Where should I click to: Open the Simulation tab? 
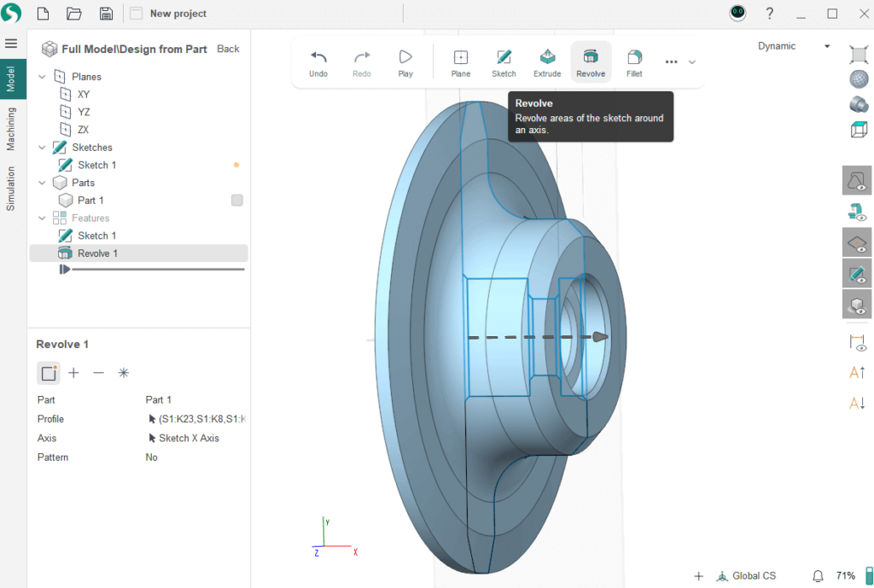12,189
